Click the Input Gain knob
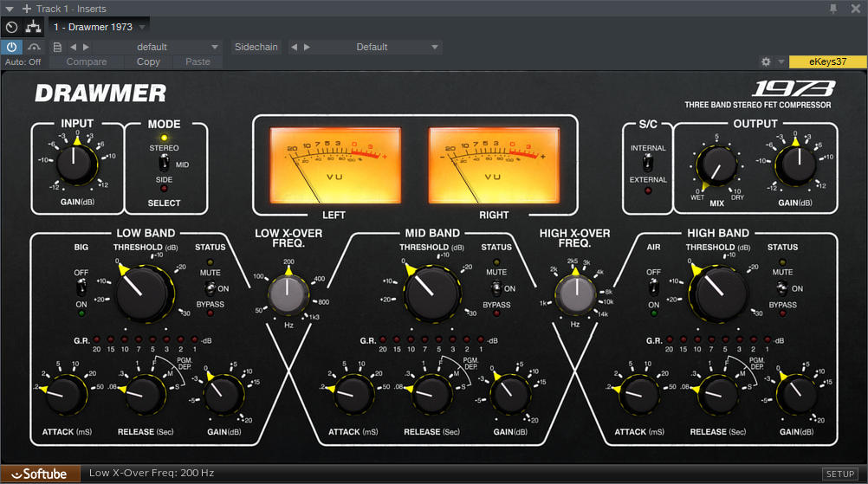This screenshot has width=868, height=484. click(74, 163)
